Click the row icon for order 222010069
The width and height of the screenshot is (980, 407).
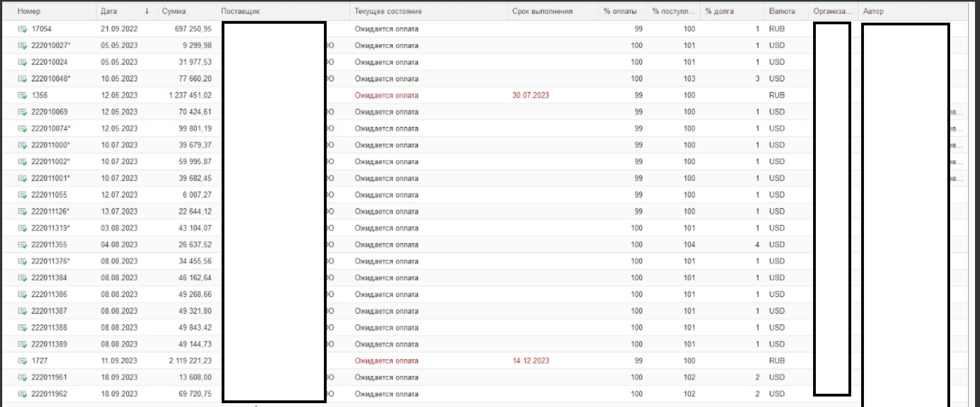pyautogui.click(x=22, y=112)
